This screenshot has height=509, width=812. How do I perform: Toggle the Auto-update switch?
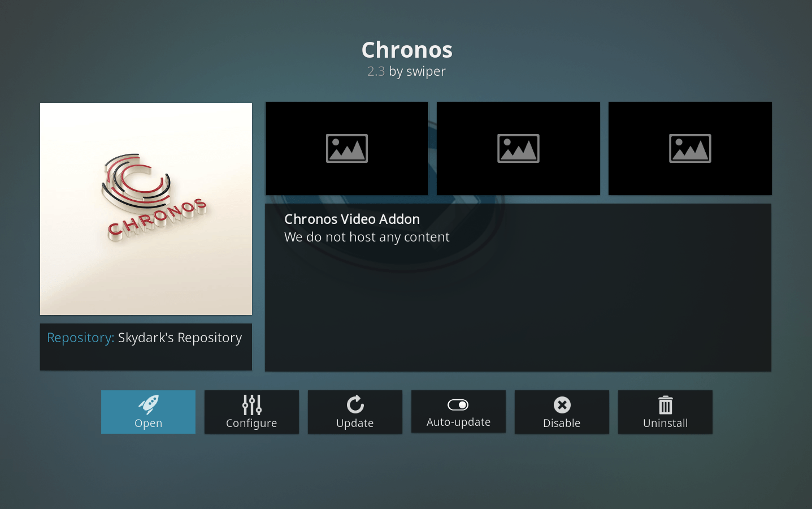(x=458, y=405)
